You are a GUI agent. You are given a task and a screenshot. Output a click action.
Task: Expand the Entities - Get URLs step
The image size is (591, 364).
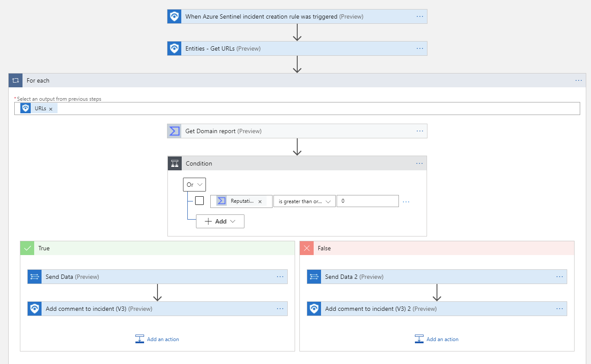coord(297,48)
